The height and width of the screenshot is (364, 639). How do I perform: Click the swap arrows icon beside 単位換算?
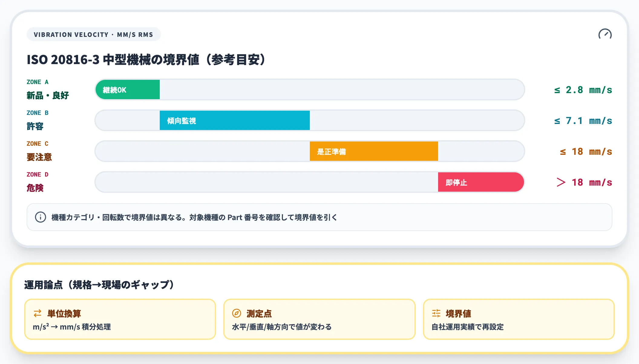pos(38,313)
